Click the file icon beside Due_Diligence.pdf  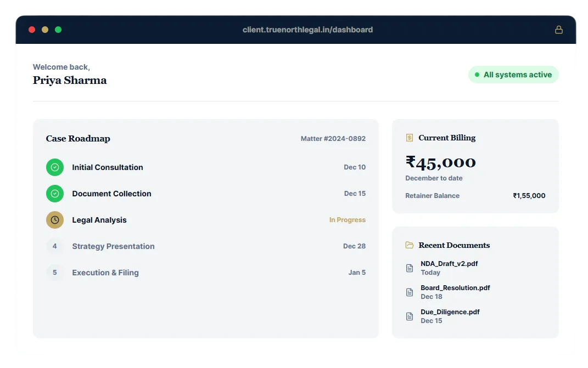click(409, 316)
